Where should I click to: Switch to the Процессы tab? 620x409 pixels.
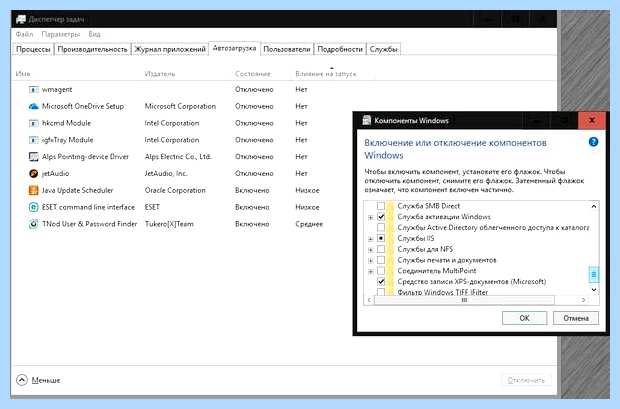click(33, 49)
